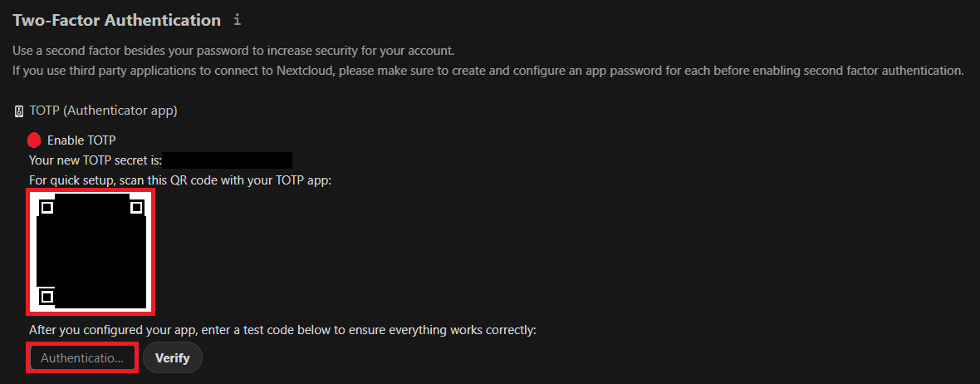
Task: Click the 'Your new TOTP secret is' text
Action: pyautogui.click(x=95, y=160)
